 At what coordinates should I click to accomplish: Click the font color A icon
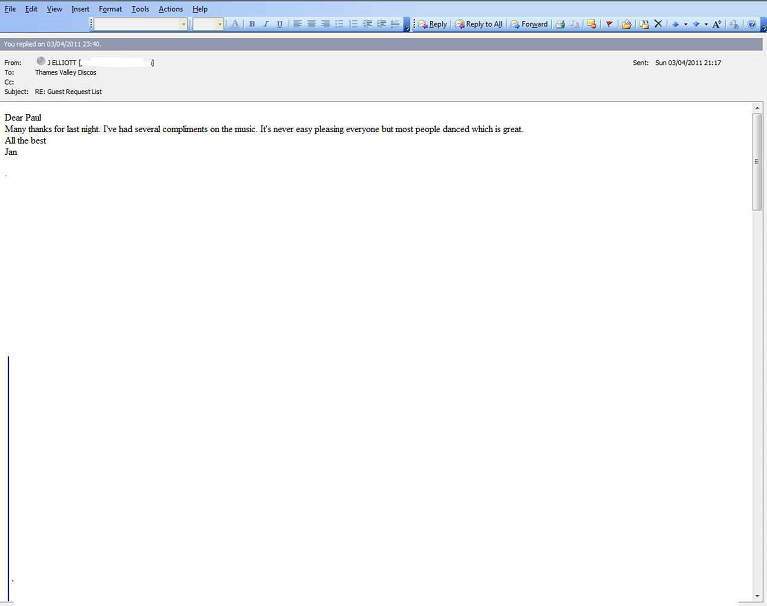pos(235,24)
